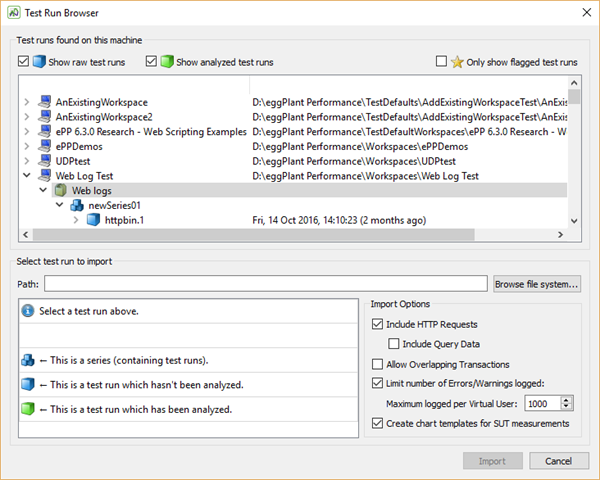This screenshot has height=480, width=600.
Task: Click the horizontal scrollbar right arrow
Action: (x=560, y=234)
